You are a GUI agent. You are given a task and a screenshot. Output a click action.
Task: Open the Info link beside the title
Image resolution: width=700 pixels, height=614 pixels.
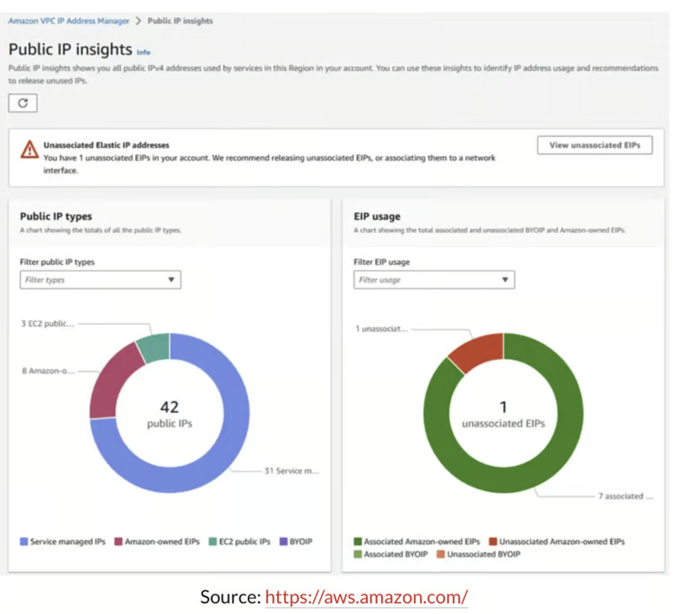point(143,52)
